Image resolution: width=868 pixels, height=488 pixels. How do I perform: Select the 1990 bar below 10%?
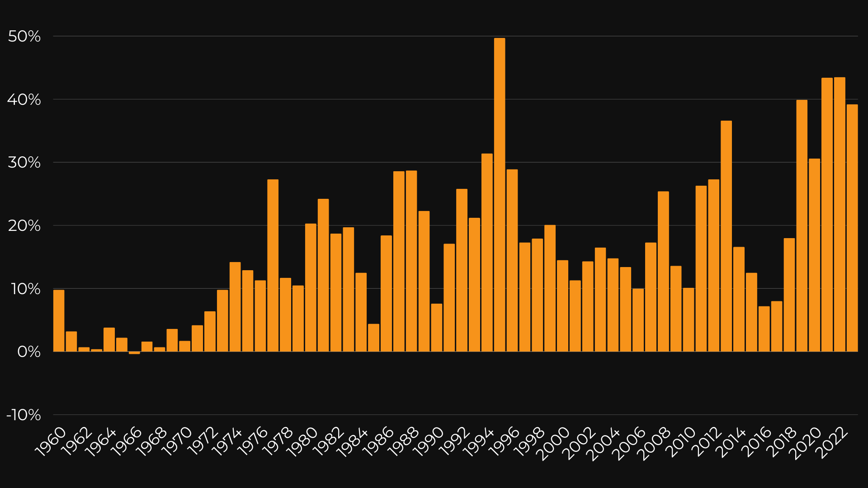[436, 328]
